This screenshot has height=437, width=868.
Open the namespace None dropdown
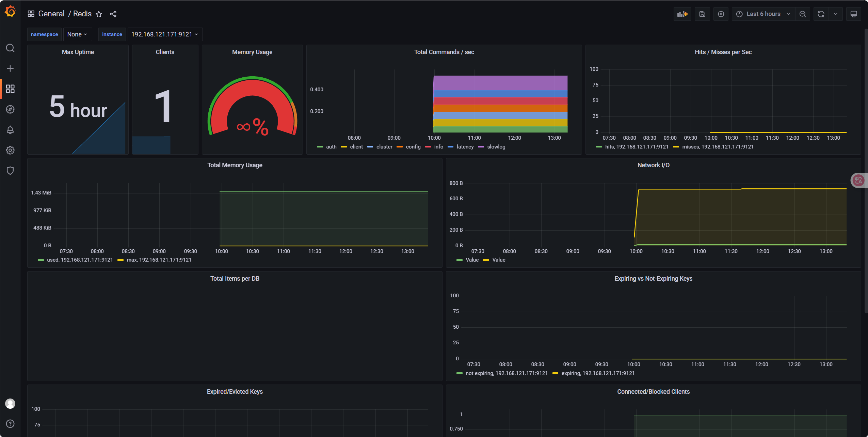77,34
